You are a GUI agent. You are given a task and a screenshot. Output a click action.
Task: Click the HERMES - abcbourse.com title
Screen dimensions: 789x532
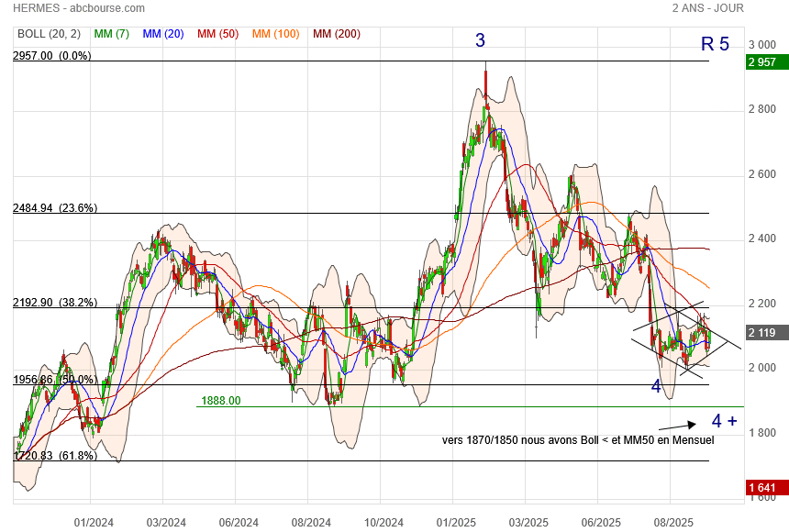[x=79, y=8]
